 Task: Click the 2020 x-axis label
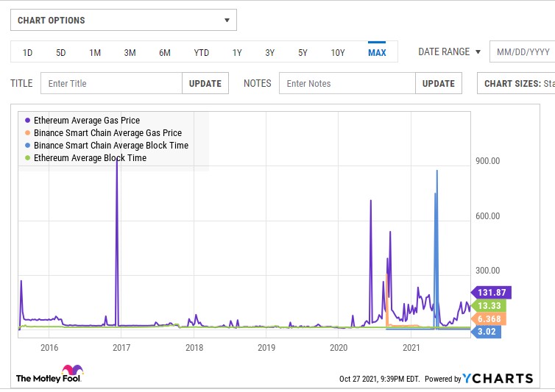click(339, 348)
